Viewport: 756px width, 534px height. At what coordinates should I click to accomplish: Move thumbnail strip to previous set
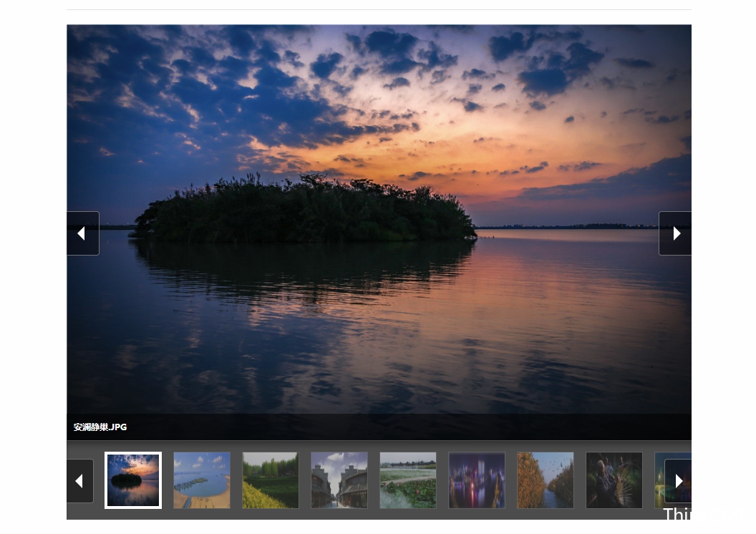pyautogui.click(x=80, y=481)
